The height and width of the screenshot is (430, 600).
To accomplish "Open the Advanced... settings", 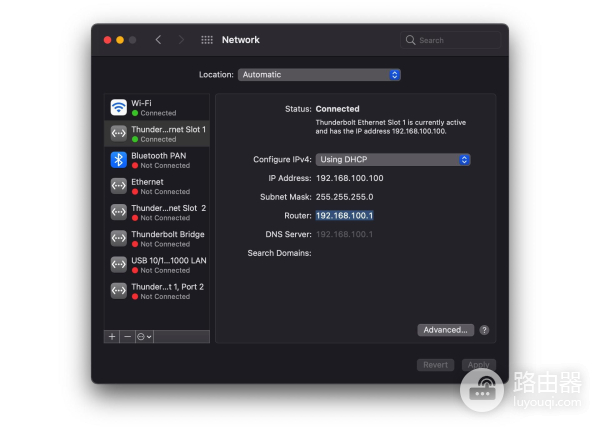I will (445, 330).
